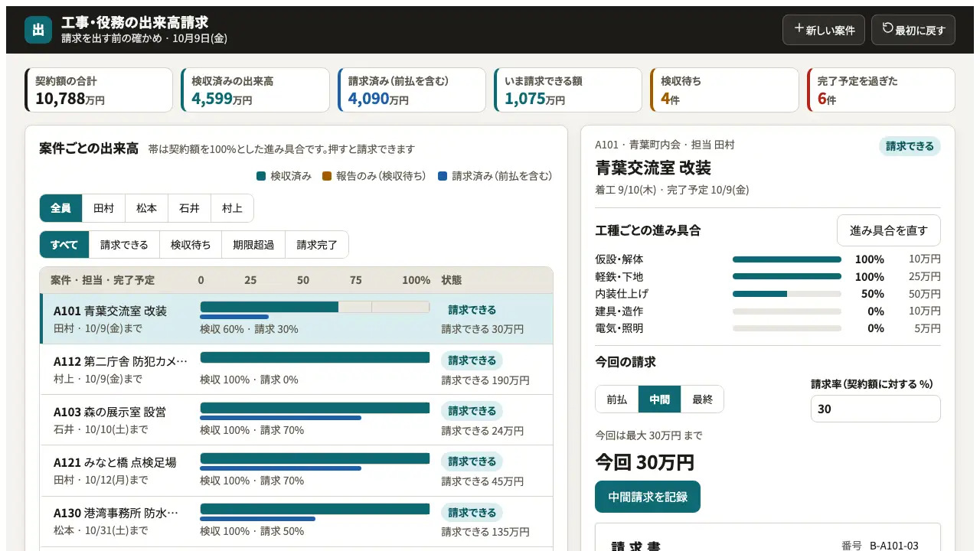980x551 pixels.
Task: Click 請求できる 190万円 text for A112
Action: coord(485,380)
